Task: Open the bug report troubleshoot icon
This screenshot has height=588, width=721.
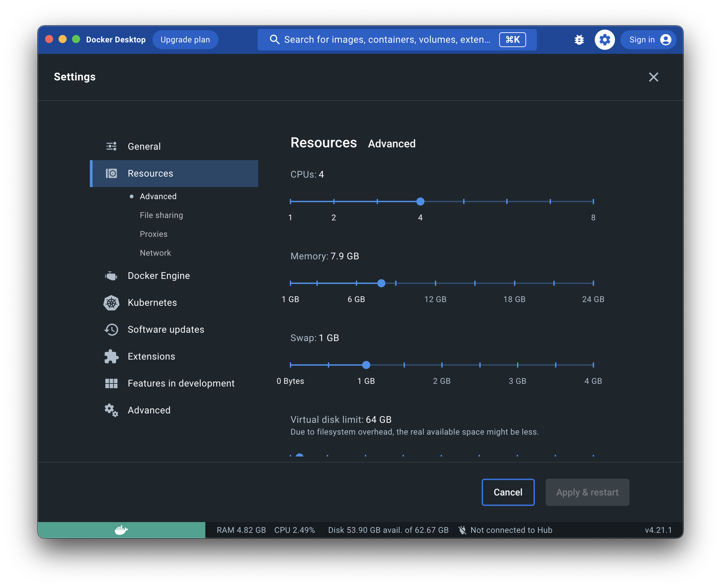Action: 579,40
